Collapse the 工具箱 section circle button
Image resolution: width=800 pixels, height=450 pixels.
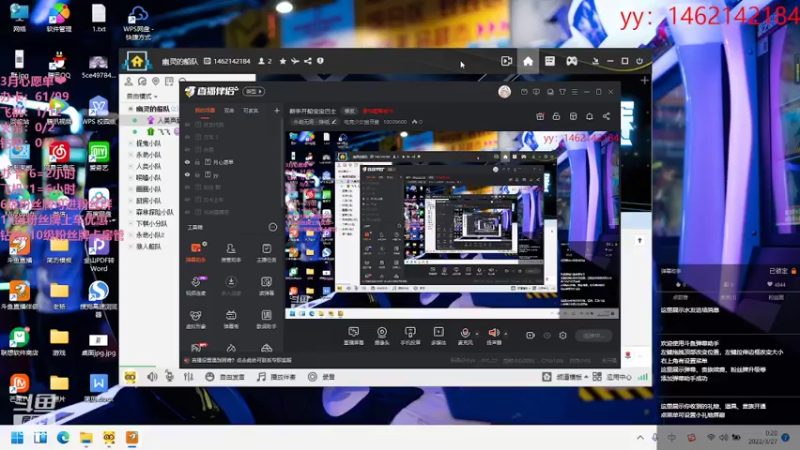coord(272,227)
